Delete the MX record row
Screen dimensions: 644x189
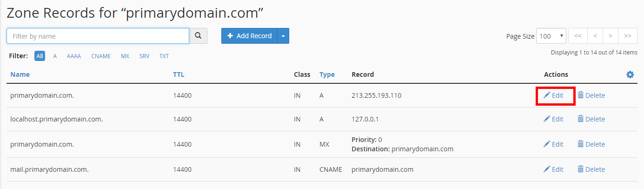[591, 144]
